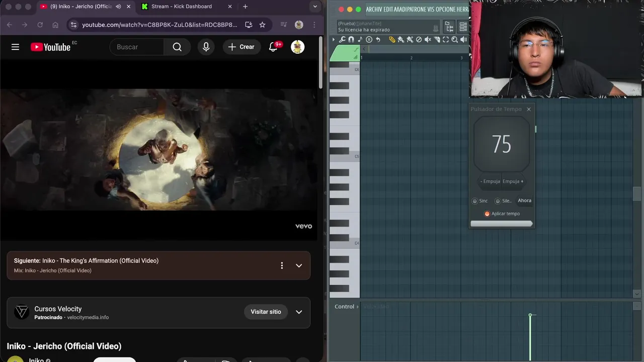Close the Pulsador de Tempo window

(529, 109)
